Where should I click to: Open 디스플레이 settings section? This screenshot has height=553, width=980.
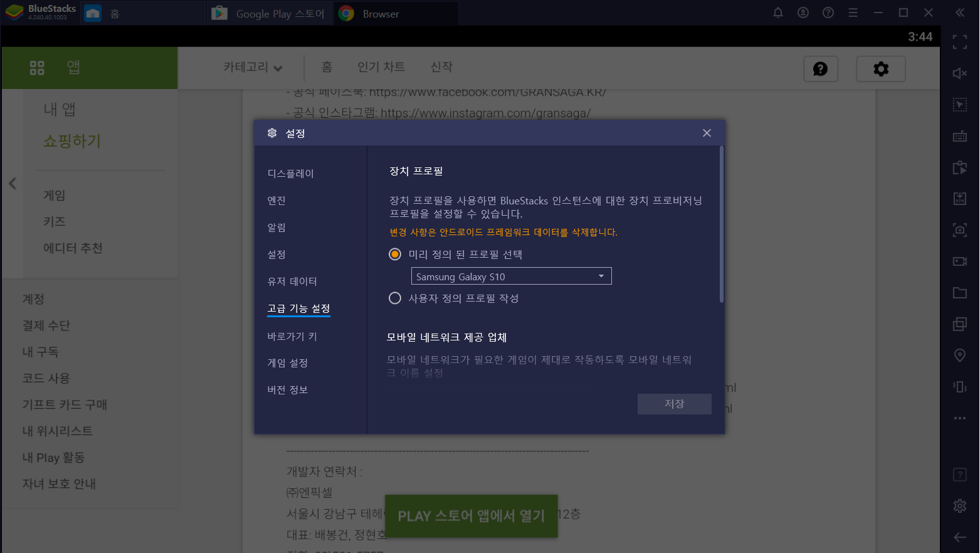[x=291, y=174]
